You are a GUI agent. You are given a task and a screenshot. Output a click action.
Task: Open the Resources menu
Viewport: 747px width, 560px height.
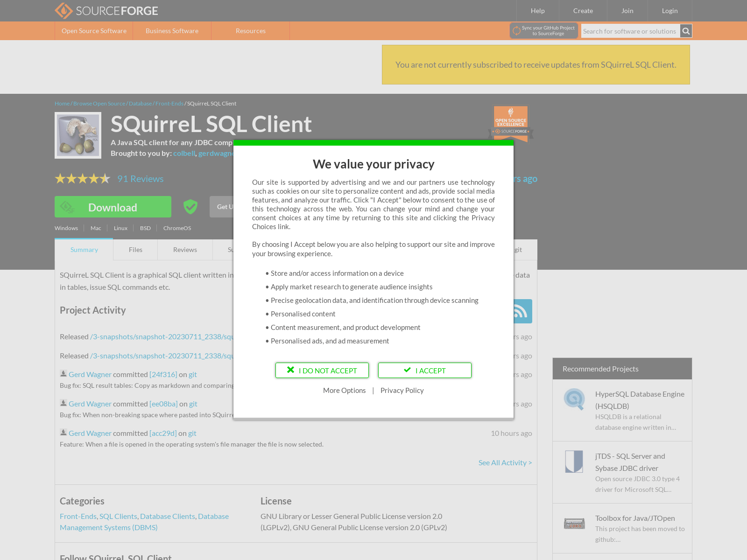pyautogui.click(x=251, y=31)
